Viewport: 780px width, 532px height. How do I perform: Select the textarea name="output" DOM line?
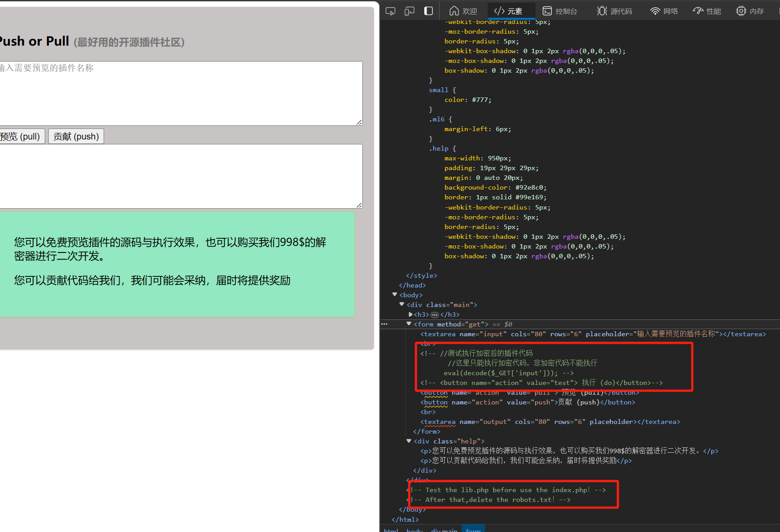(550, 422)
